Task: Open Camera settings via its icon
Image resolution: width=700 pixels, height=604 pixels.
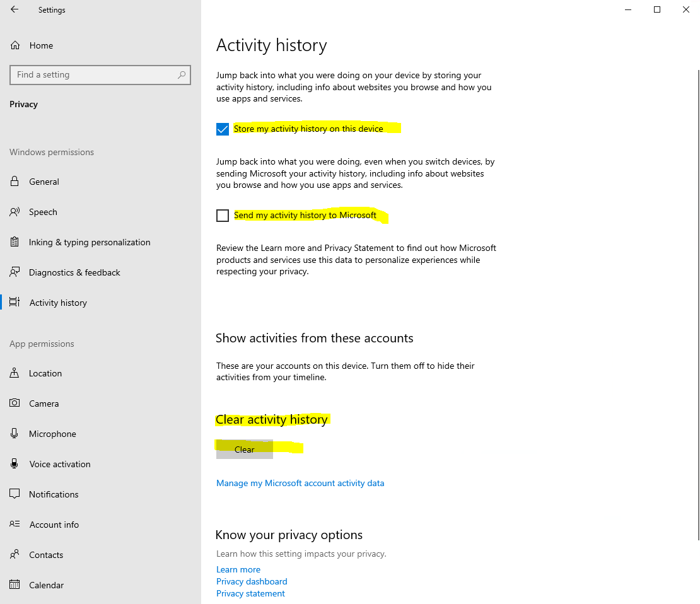Action: coord(15,403)
